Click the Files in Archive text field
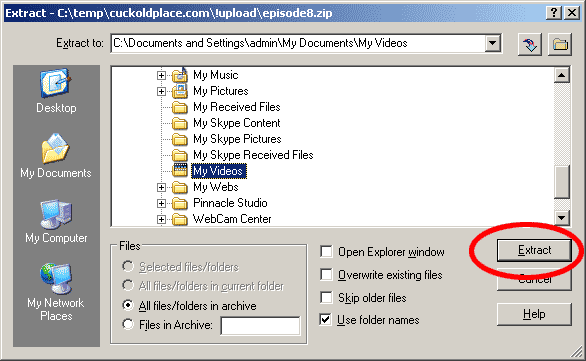Screen dimensions: 586x361 point(260,326)
